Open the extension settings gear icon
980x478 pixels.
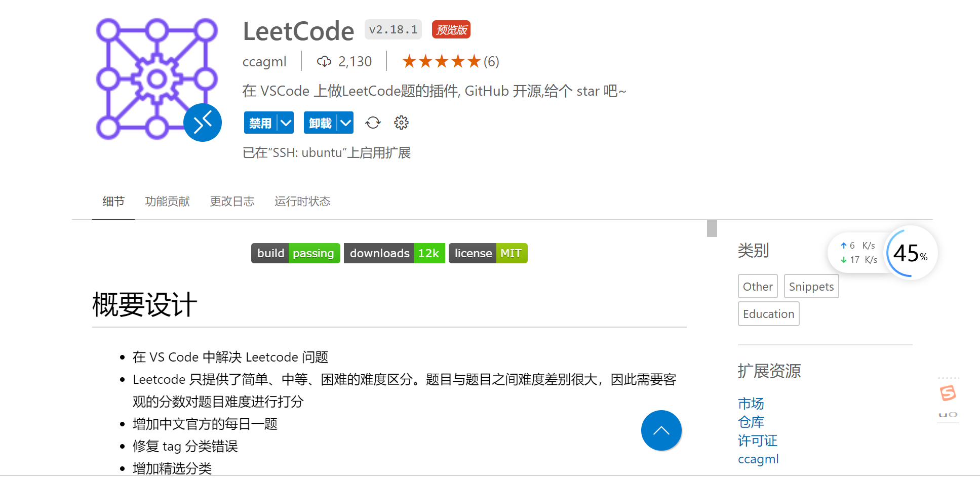[401, 123]
